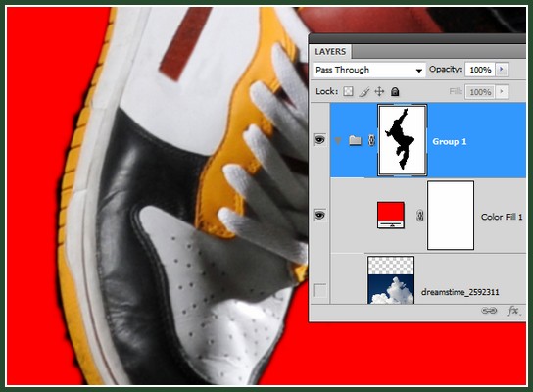Select the LAYERS panel tab
This screenshot has height=392, width=533.
point(330,52)
